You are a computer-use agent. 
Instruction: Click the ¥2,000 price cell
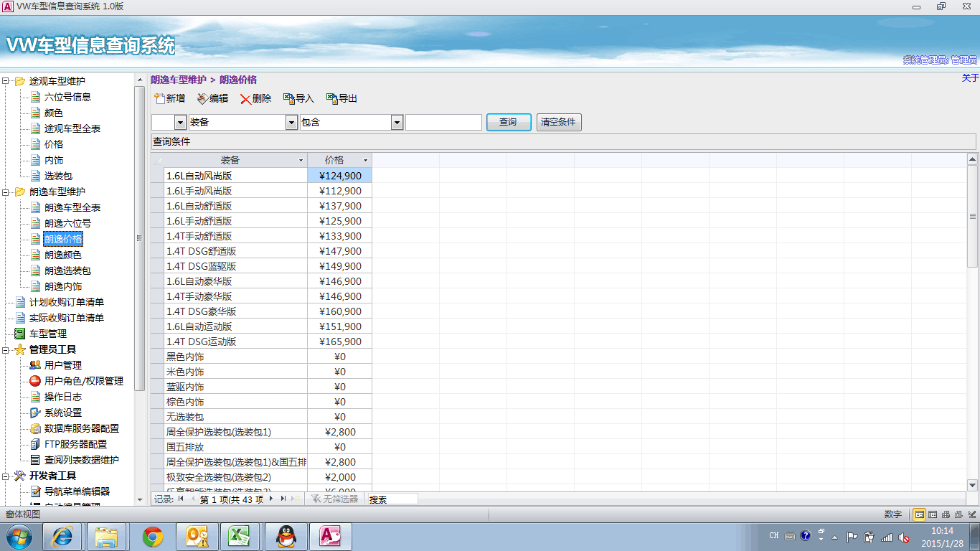340,477
